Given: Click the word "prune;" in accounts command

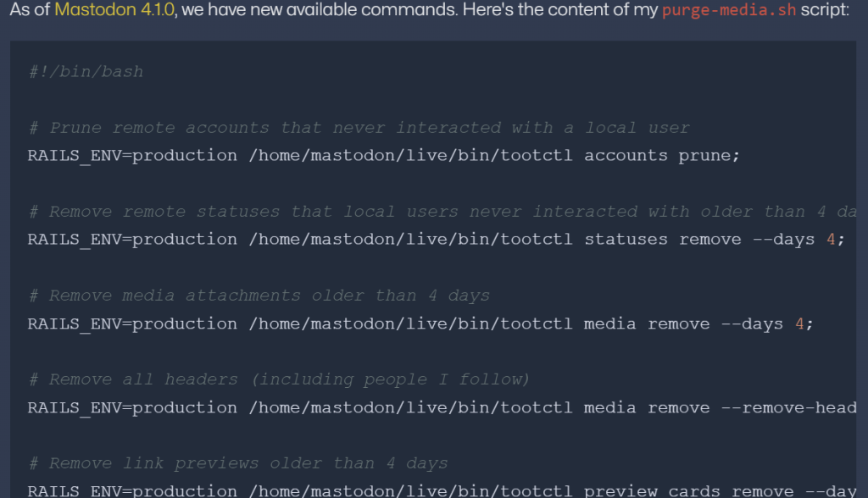Looking at the screenshot, I should pyautogui.click(x=709, y=156).
